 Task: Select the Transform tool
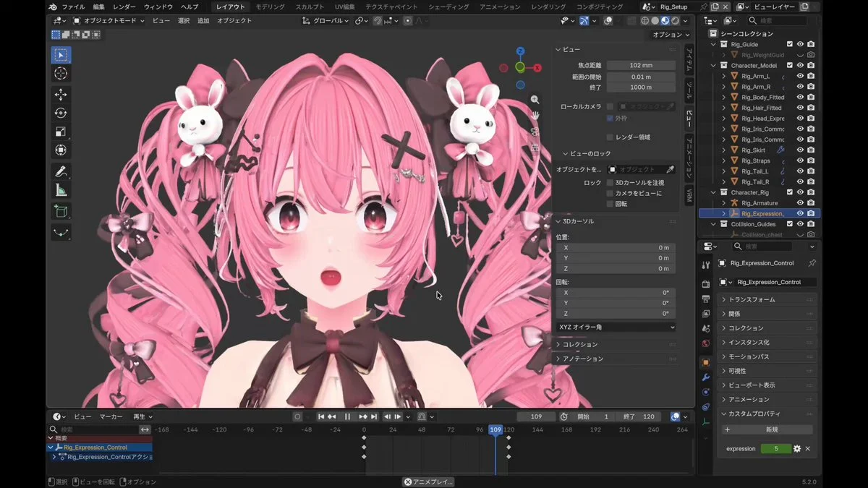[61, 150]
